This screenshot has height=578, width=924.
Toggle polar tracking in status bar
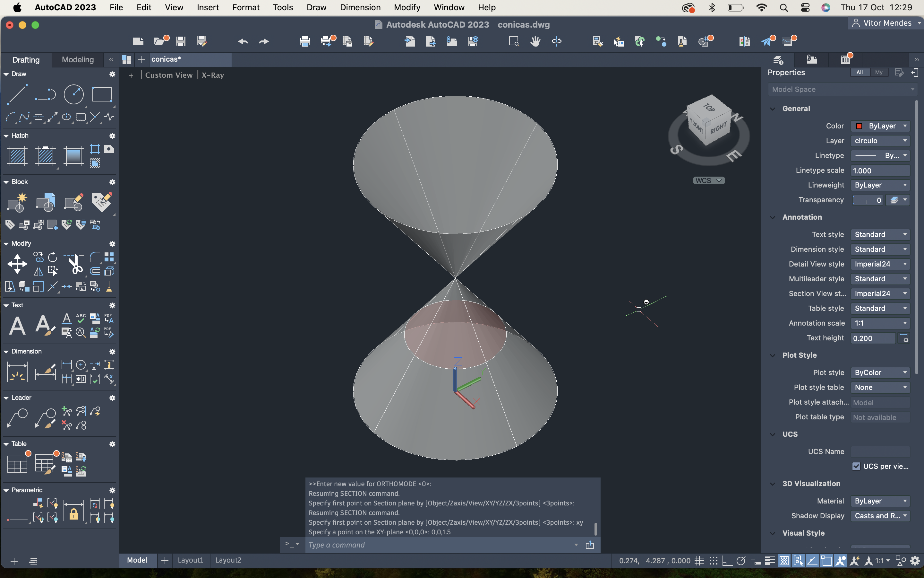point(741,561)
